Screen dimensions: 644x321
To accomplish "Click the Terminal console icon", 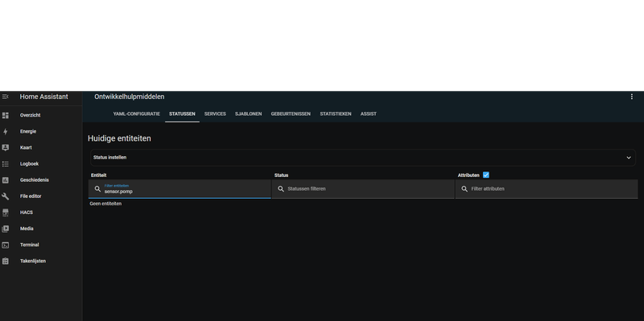I will tap(6, 245).
